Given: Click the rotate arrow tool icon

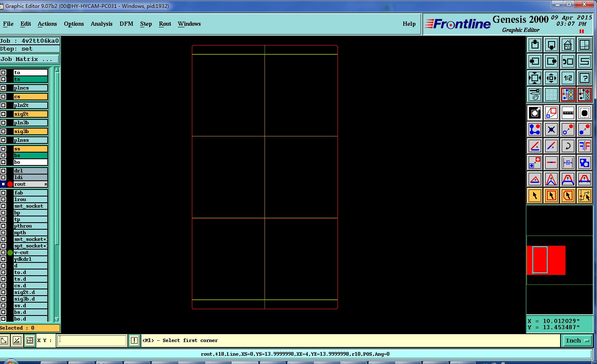Looking at the screenshot, I should [x=568, y=146].
